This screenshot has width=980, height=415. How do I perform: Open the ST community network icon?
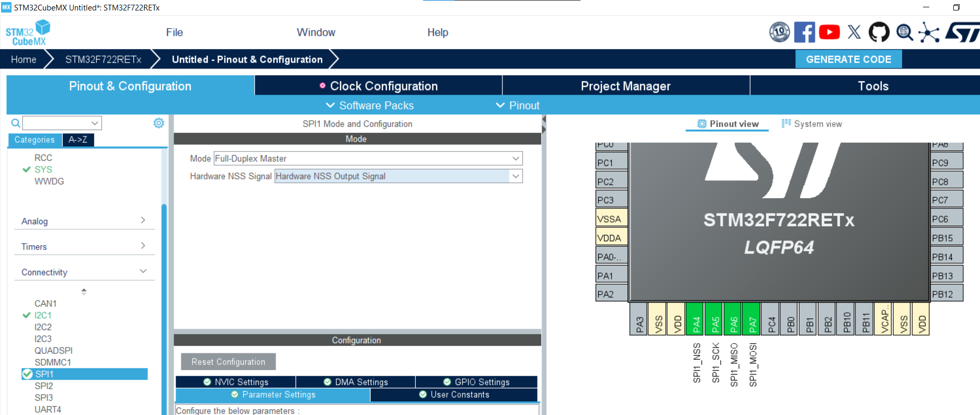pos(929,32)
